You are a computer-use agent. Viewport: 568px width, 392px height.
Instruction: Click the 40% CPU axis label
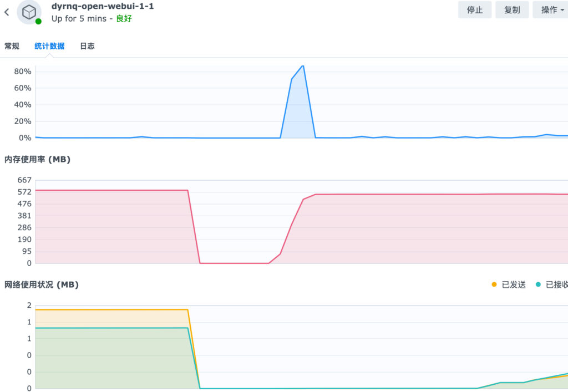point(22,105)
